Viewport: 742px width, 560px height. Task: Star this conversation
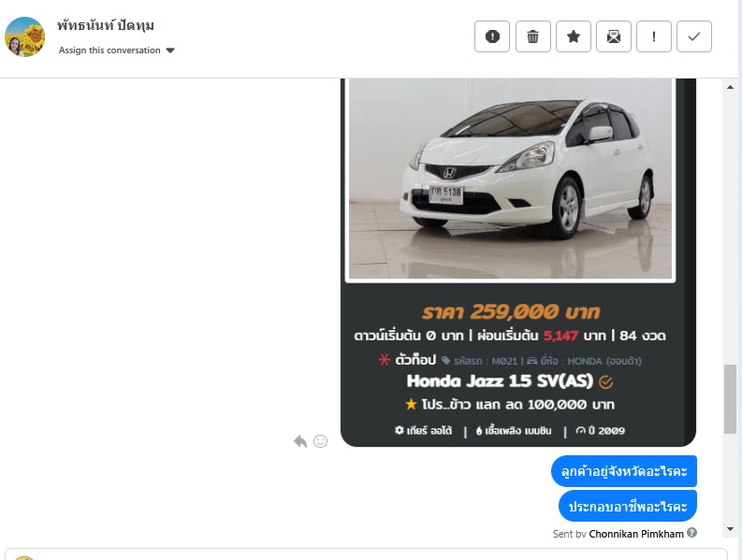coord(573,36)
